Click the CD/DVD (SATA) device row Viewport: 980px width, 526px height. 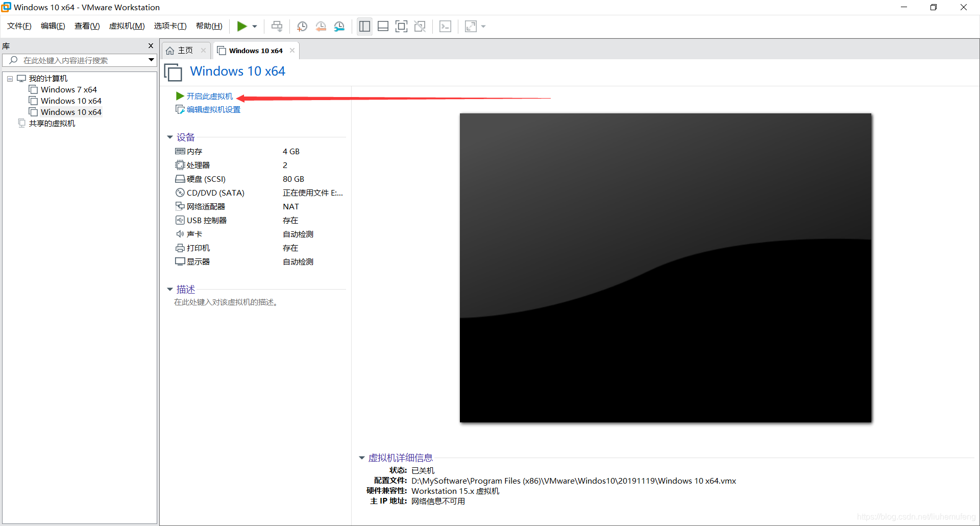[260, 193]
